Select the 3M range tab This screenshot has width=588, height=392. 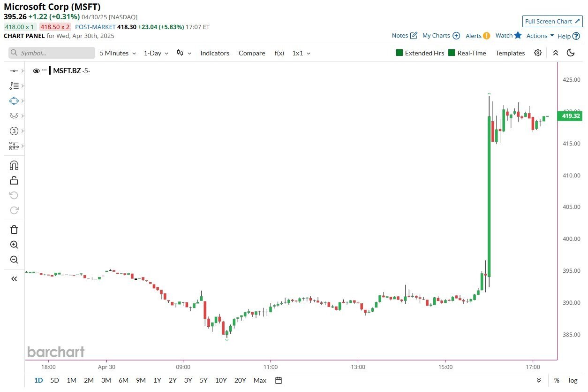point(106,380)
